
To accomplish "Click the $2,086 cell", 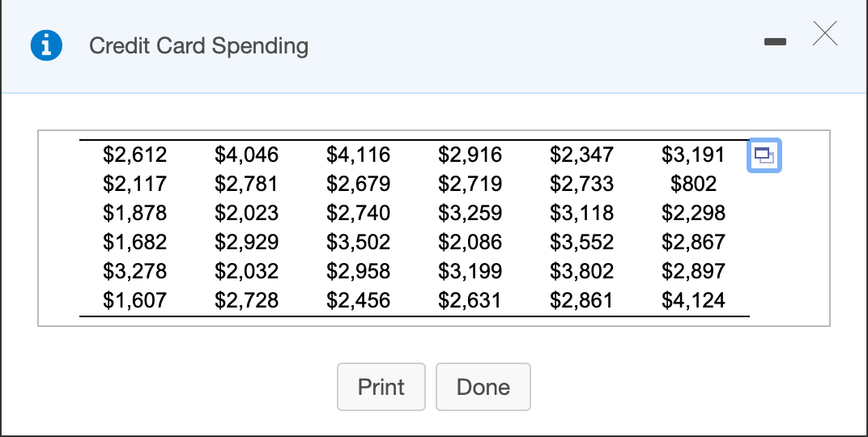I will (x=470, y=242).
